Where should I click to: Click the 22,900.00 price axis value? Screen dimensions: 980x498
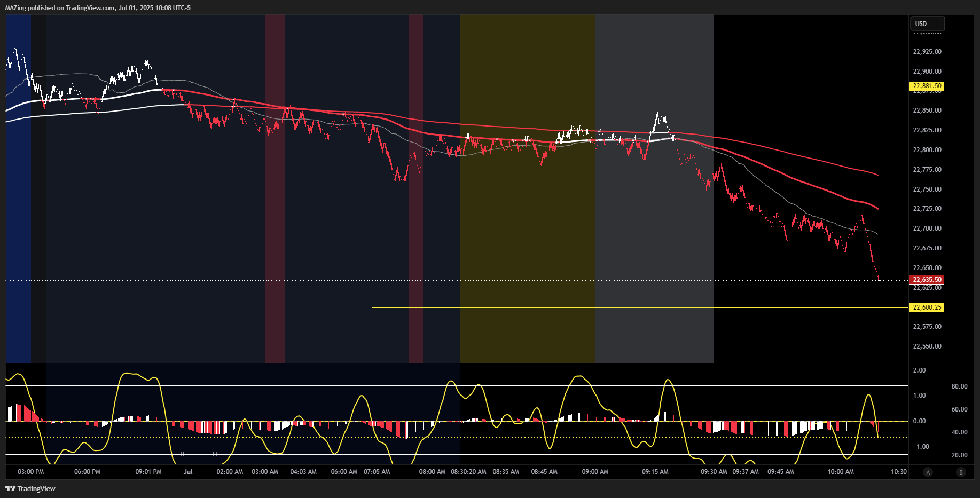927,72
